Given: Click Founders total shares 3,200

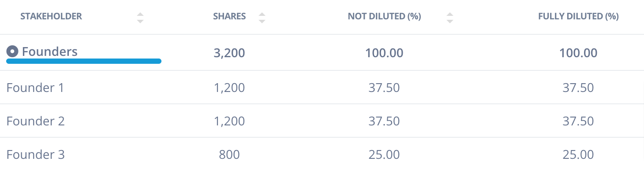Looking at the screenshot, I should 229,53.
